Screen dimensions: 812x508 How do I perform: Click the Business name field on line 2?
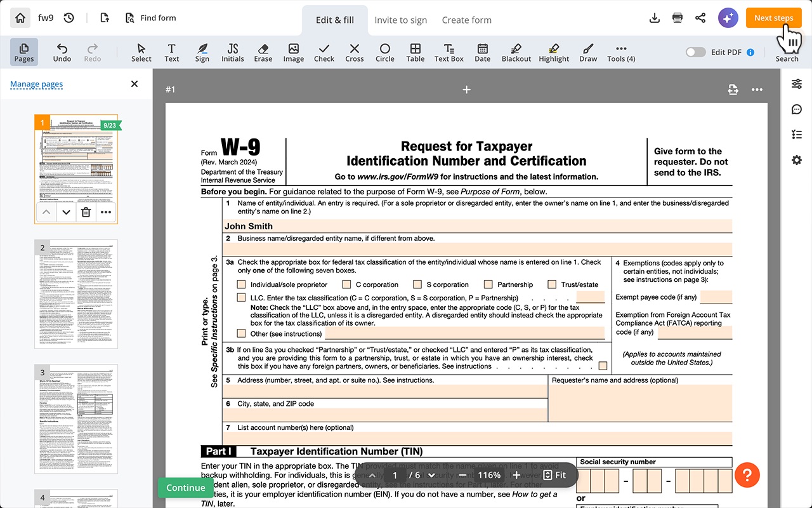click(478, 249)
